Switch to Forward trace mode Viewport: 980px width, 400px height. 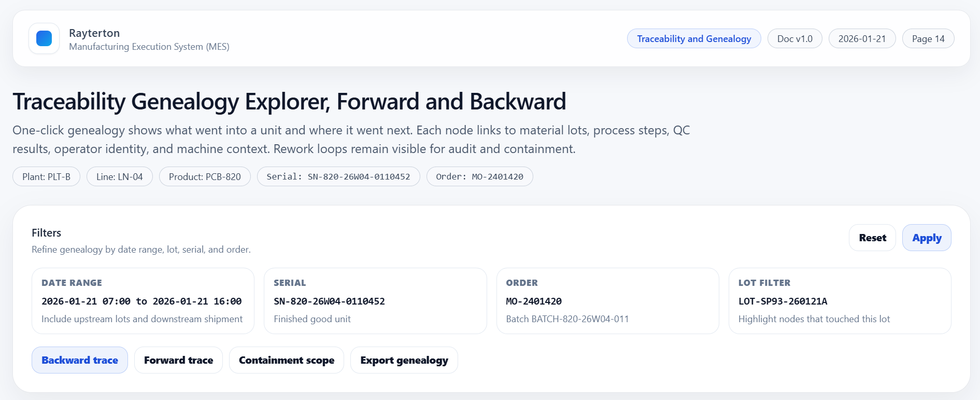tap(178, 360)
